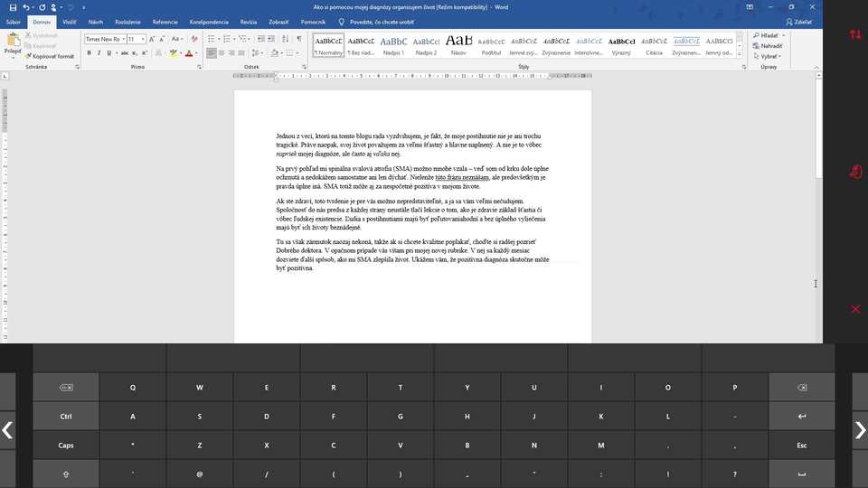868x488 pixels.
Task: Toggle show paragraph marks (¶)
Action: tap(299, 39)
